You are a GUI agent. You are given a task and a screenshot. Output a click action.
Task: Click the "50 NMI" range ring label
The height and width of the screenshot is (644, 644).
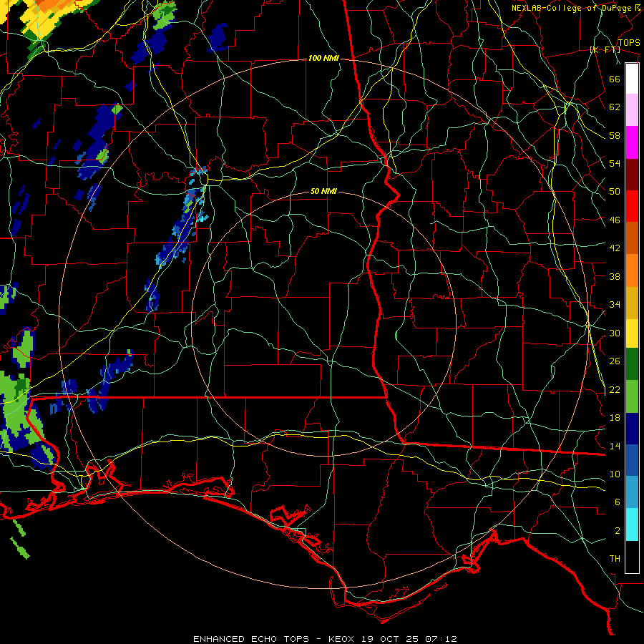pos(323,191)
